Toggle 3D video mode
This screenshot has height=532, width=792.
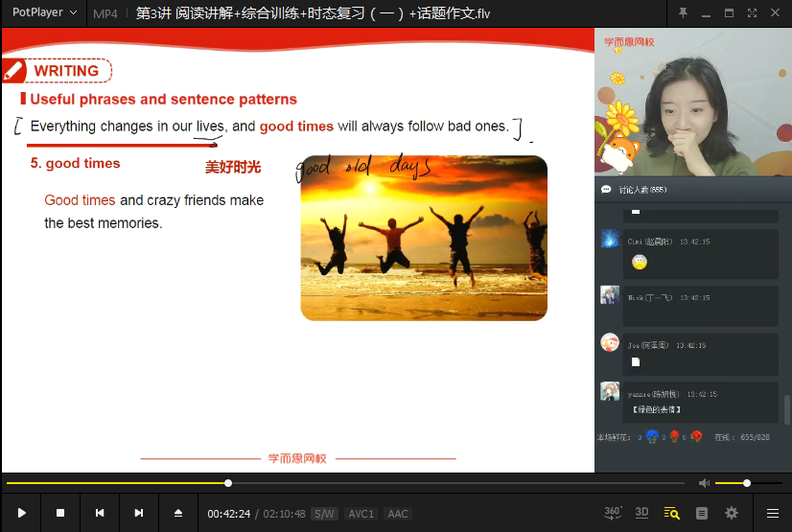click(x=642, y=513)
